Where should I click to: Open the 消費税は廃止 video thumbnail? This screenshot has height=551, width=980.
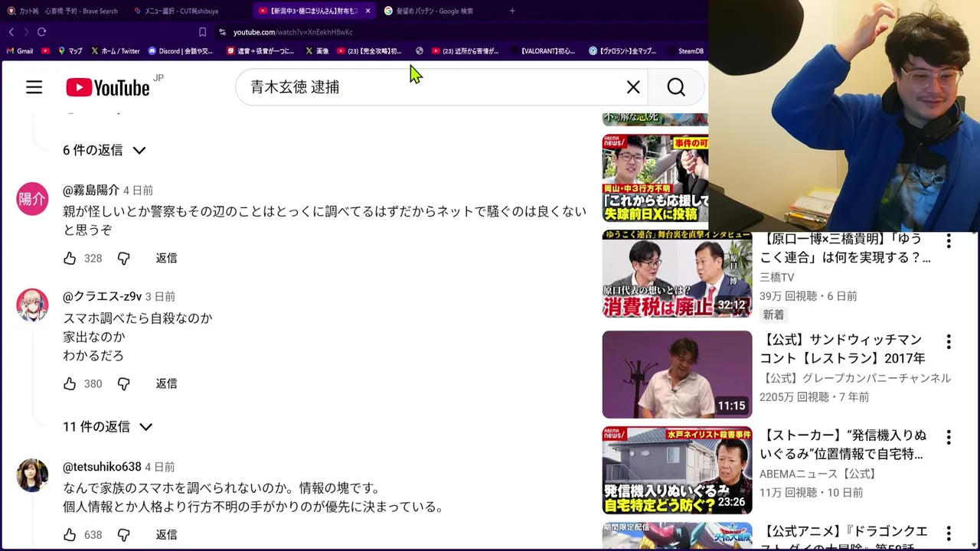[x=677, y=274]
